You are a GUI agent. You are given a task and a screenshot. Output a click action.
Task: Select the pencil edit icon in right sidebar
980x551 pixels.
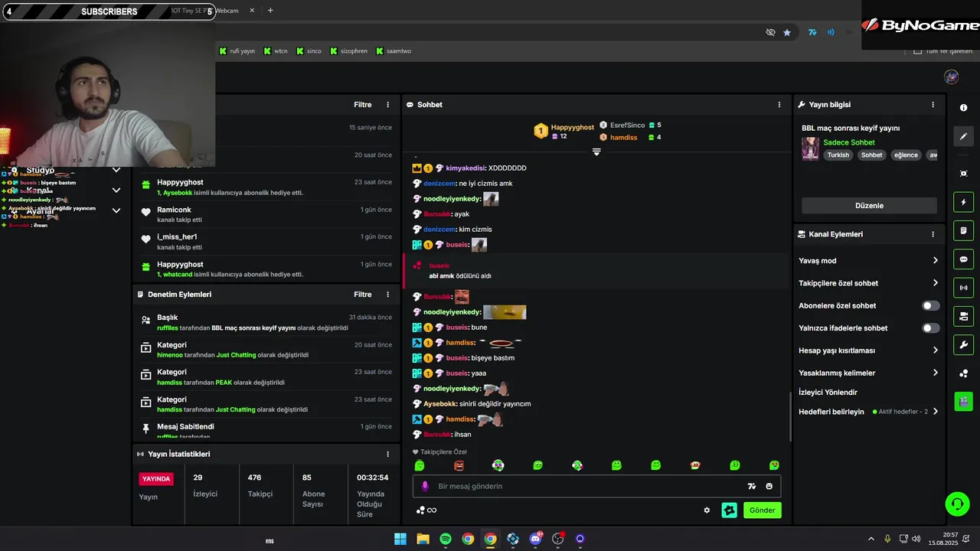[963, 136]
